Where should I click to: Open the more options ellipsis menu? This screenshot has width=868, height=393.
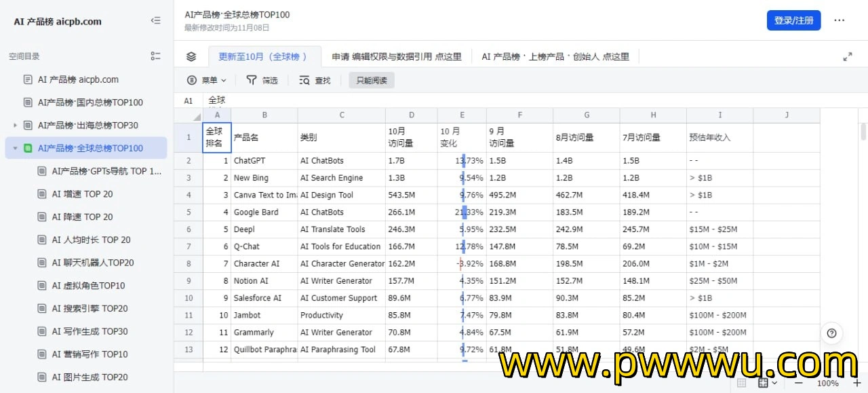tap(840, 20)
